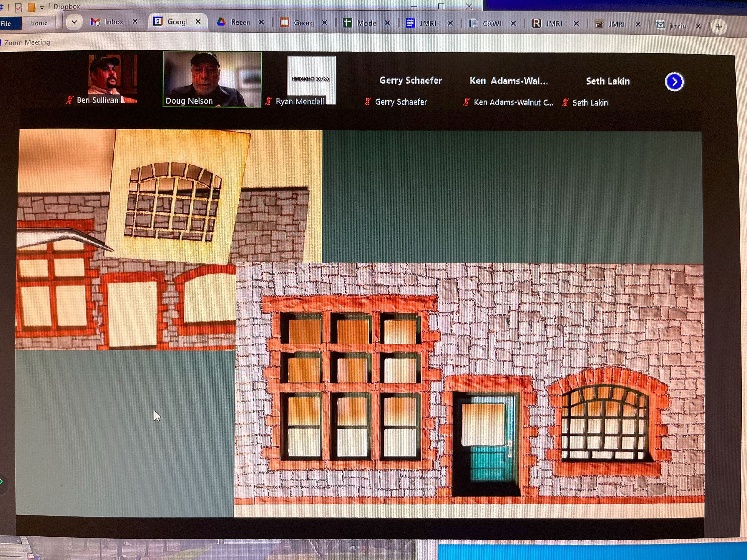Click Ben Sullivan's muted microphone icon
This screenshot has height=560, width=747.
point(69,100)
